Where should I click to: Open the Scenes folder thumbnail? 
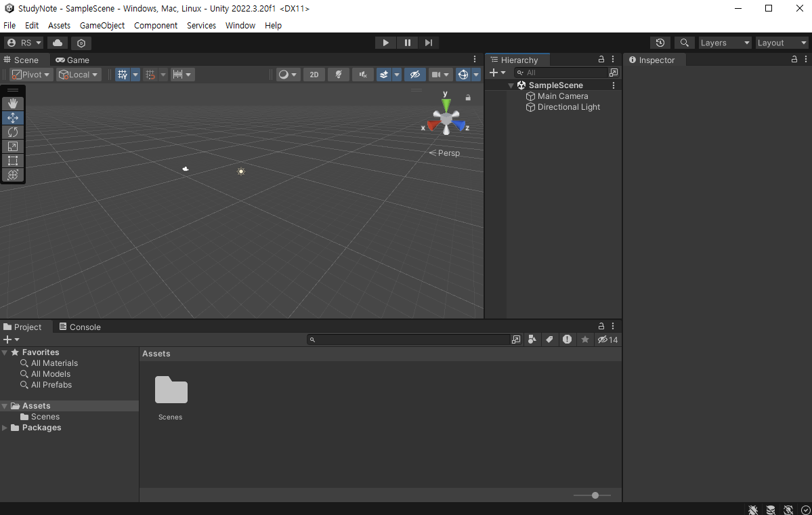(x=171, y=390)
